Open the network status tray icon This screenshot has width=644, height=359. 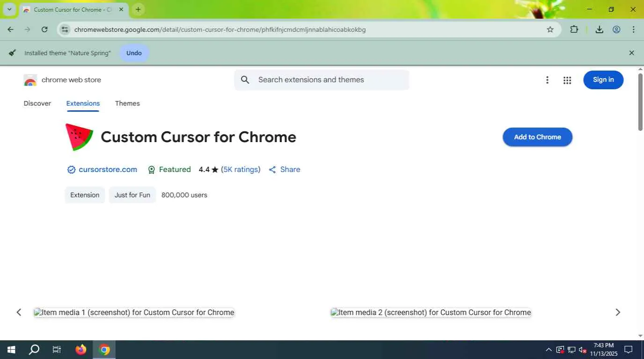[x=571, y=350]
